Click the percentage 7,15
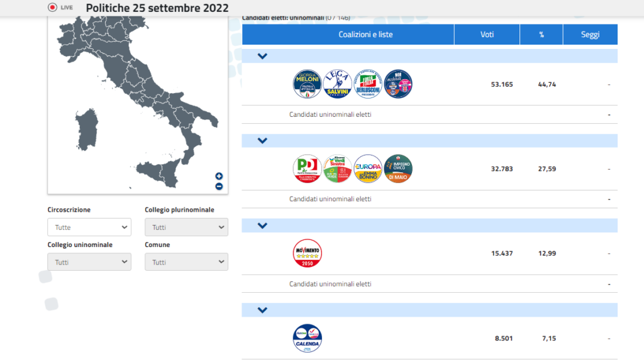644x360 pixels. tap(549, 338)
